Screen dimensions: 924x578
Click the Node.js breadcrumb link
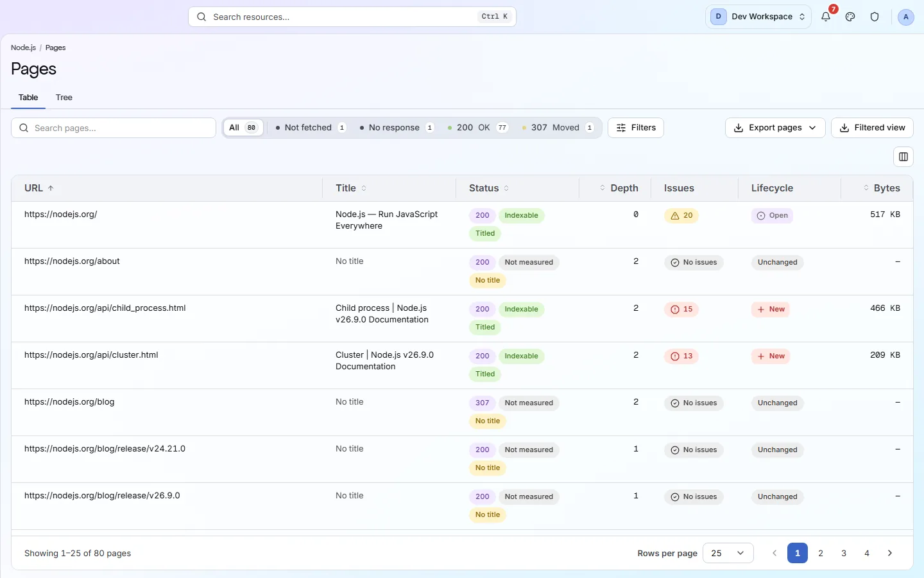(x=23, y=48)
